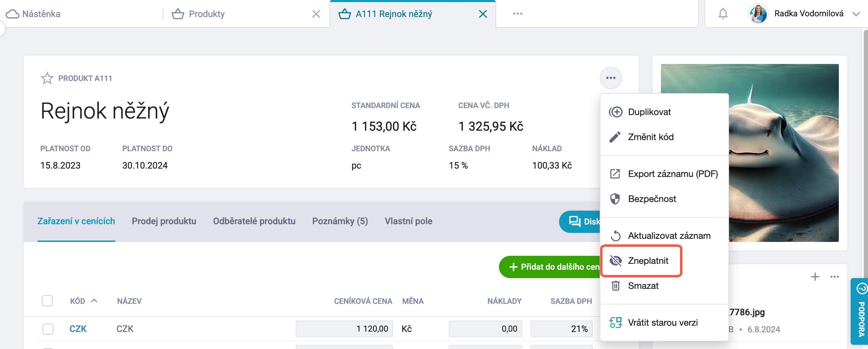Open Odběratelé produktu tab

254,221
